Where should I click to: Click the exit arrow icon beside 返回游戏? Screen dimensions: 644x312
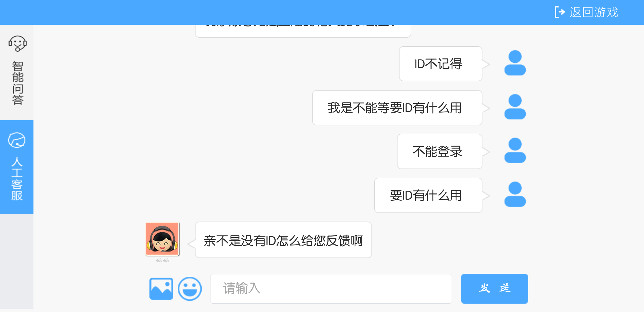pyautogui.click(x=560, y=12)
